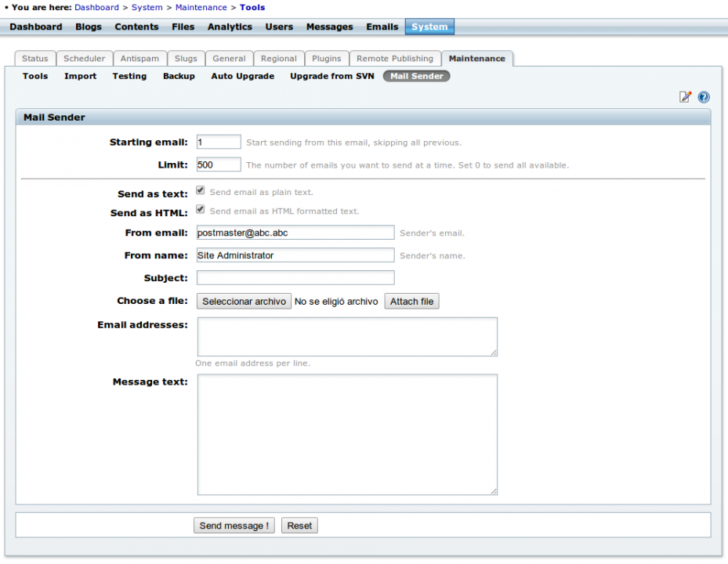Image resolution: width=728 pixels, height=564 pixels.
Task: Select the Mail Sender sub-tab
Action: (x=416, y=76)
